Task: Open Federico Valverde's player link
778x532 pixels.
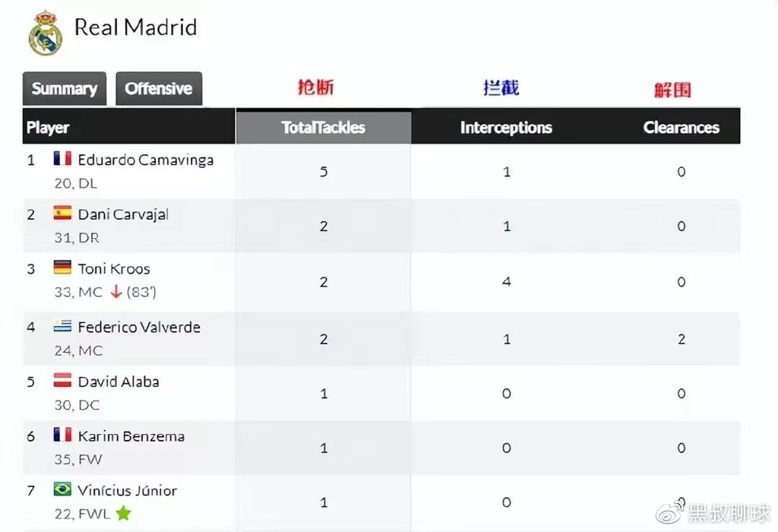Action: click(139, 327)
